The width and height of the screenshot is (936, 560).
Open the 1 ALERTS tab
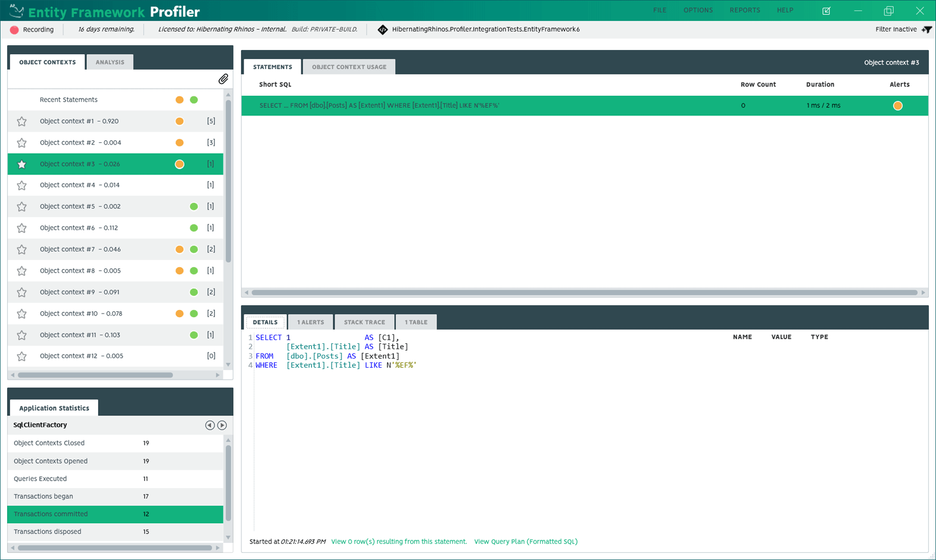[x=311, y=322]
